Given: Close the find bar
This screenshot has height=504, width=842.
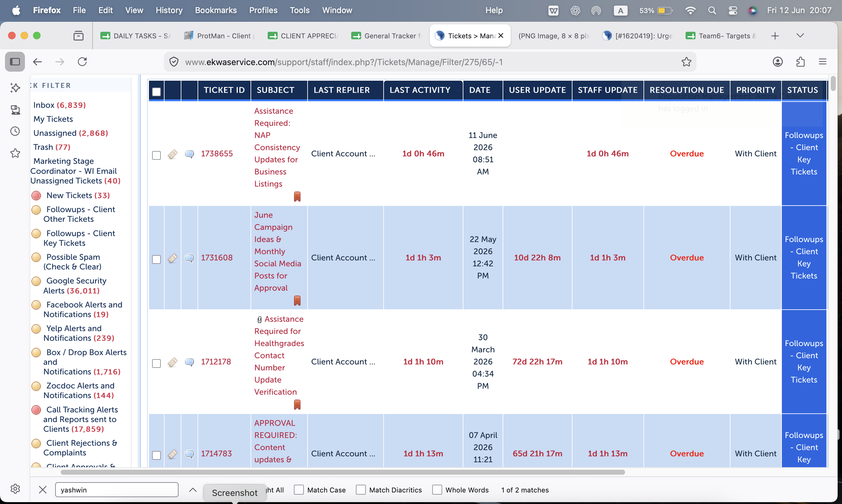Looking at the screenshot, I should tap(43, 490).
